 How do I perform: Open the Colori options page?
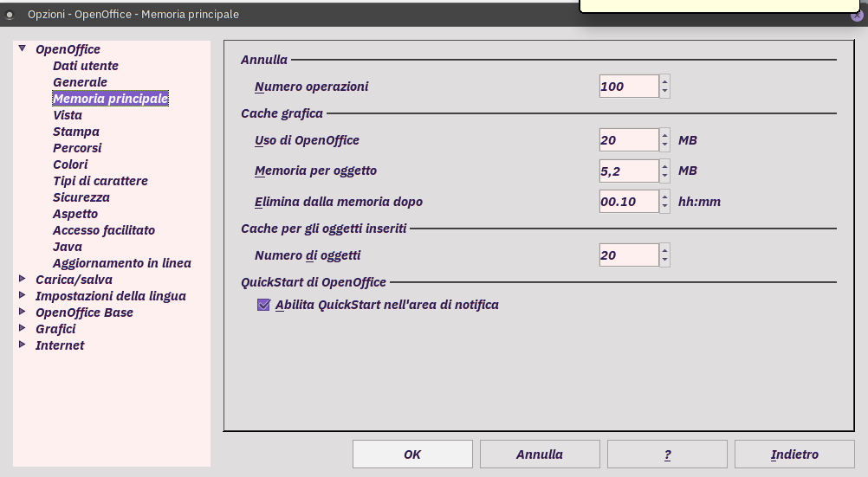70,164
